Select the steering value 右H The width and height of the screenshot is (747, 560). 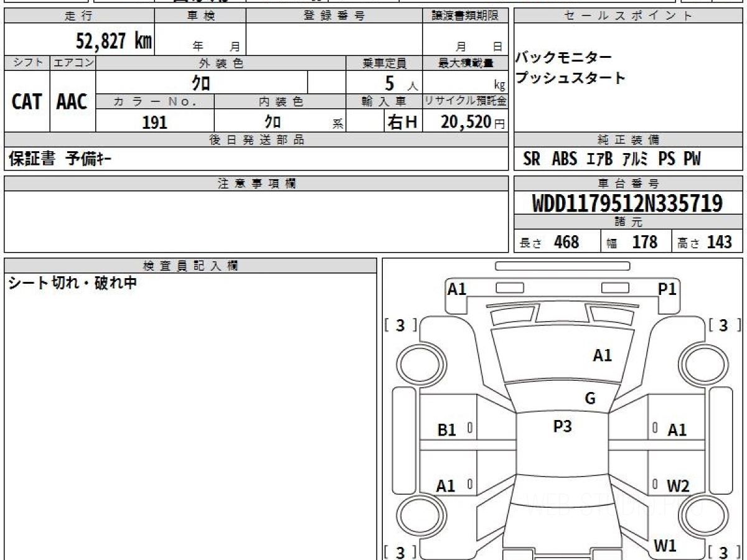click(402, 122)
